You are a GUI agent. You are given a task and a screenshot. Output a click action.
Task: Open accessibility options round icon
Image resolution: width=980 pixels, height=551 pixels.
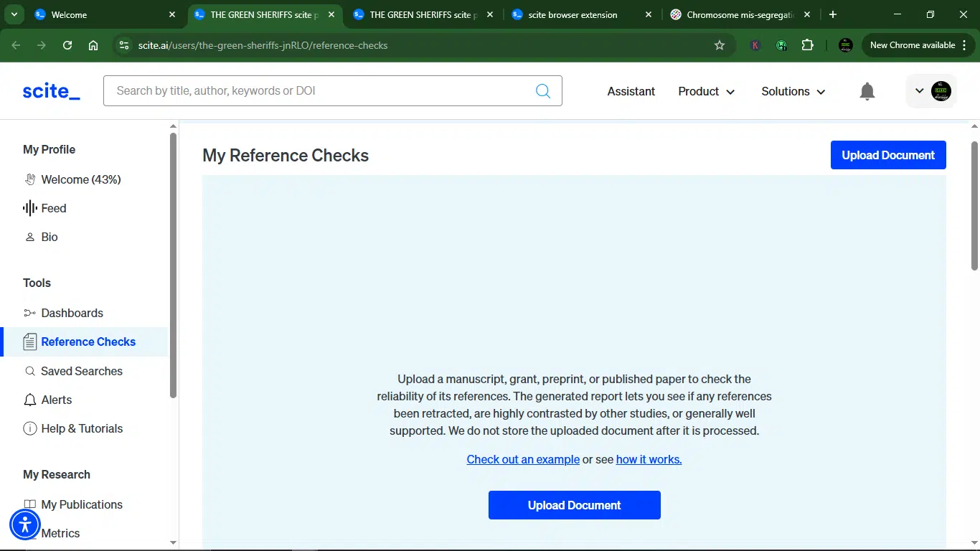25,524
